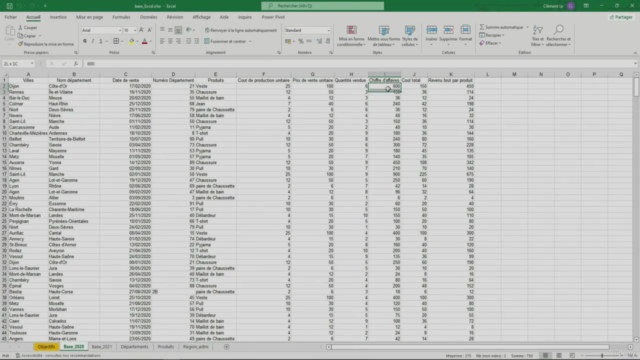Click Reproduire la mise en forme paintbrush

tap(20, 44)
